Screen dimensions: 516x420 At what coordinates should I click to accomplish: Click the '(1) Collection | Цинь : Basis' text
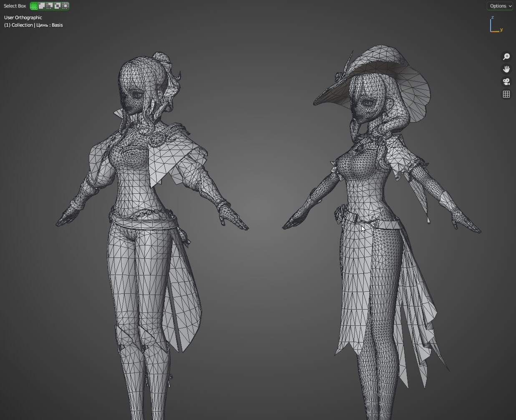pos(33,25)
